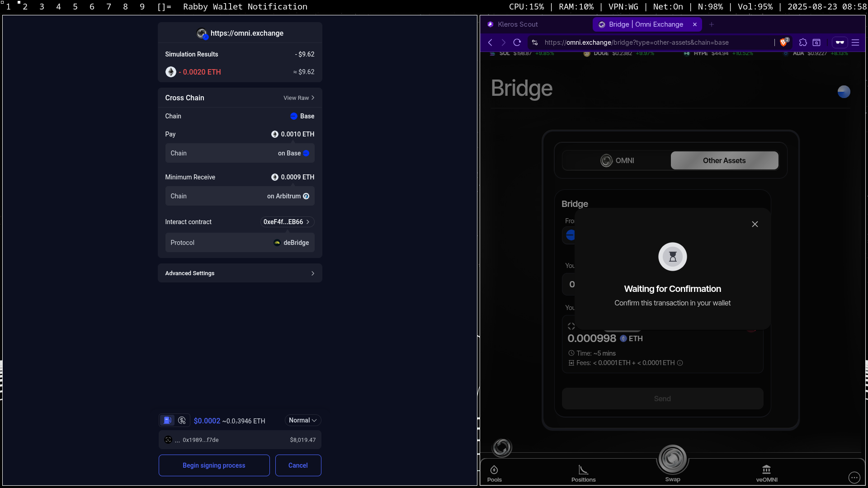Click the browser address bar URL

tap(637, 42)
